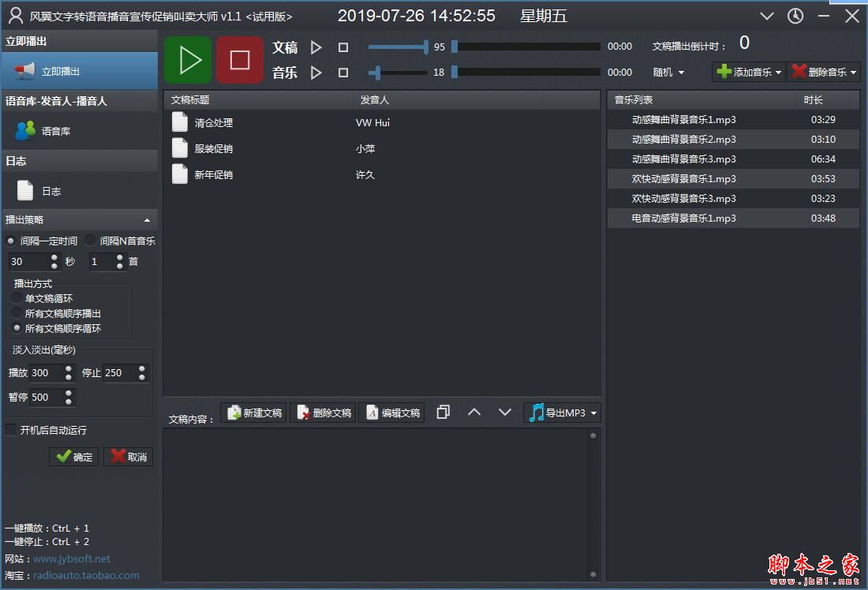Image resolution: width=868 pixels, height=590 pixels.
Task: Select track 欢快动感背景音乐1.mp3
Action: [734, 179]
